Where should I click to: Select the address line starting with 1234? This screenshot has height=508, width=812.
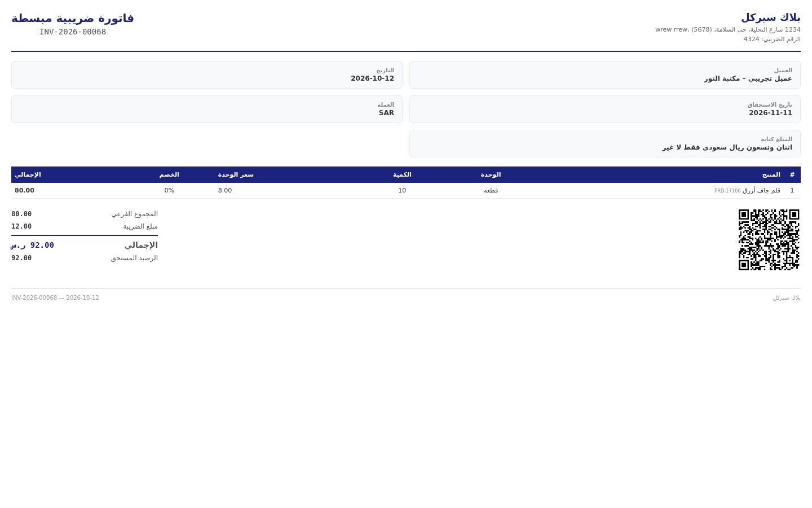click(728, 29)
